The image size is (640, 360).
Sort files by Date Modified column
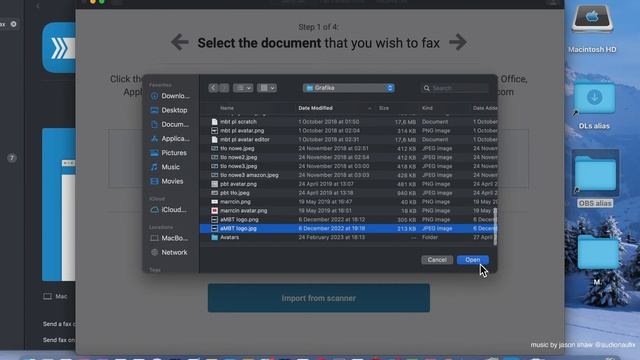point(316,108)
